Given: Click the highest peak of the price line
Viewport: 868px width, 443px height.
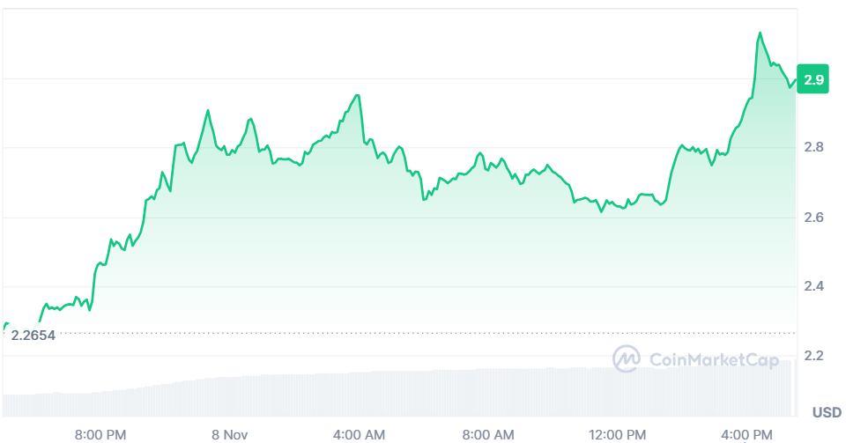Looking at the screenshot, I should pos(760,33).
